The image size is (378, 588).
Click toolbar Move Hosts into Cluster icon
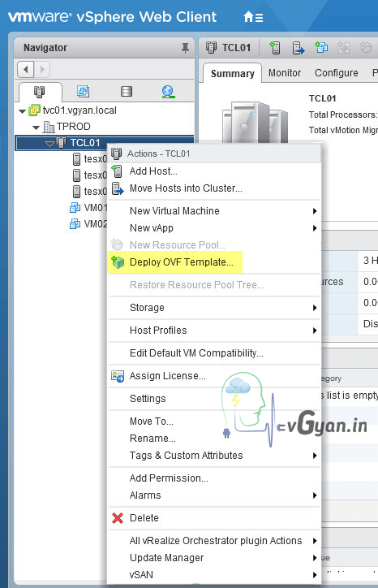tap(299, 48)
